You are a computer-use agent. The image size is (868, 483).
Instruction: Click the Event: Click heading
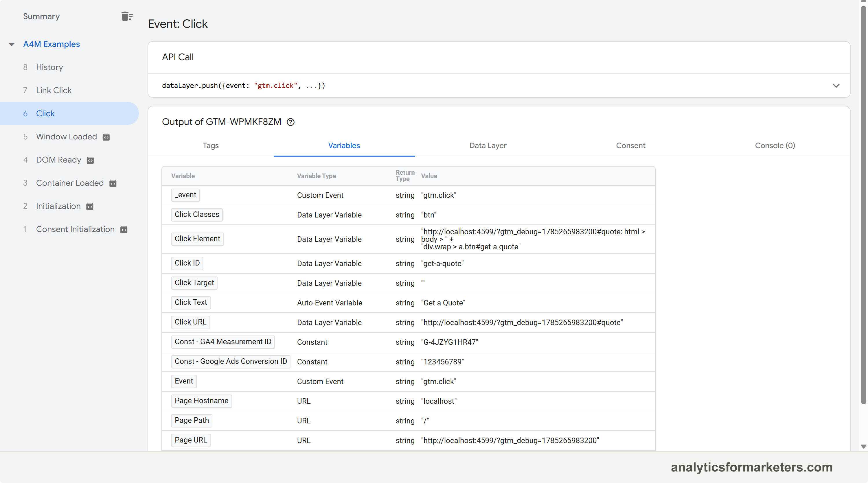coord(178,24)
